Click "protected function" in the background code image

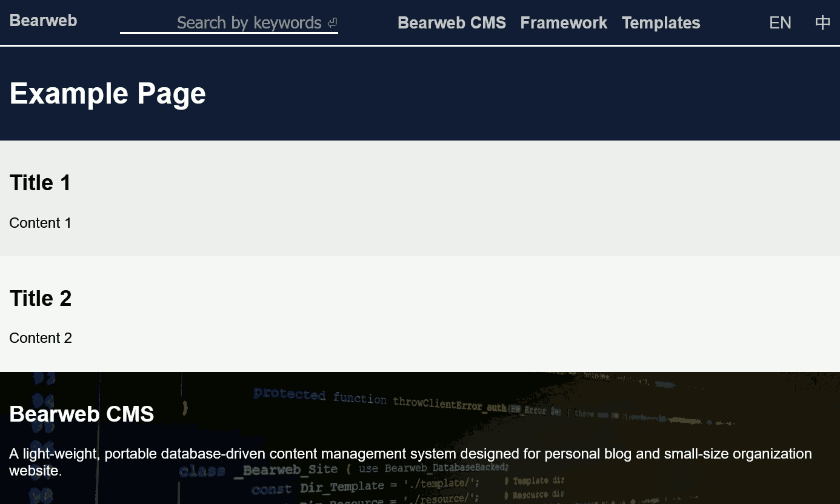319,396
